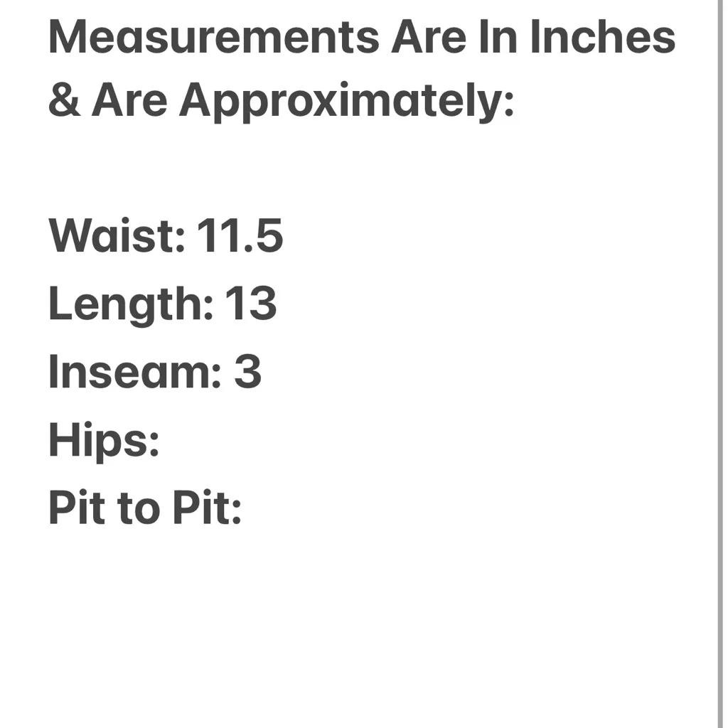The image size is (728, 728).
Task: Click the vertical scrollbar on the right edge
Action: tap(720, 355)
